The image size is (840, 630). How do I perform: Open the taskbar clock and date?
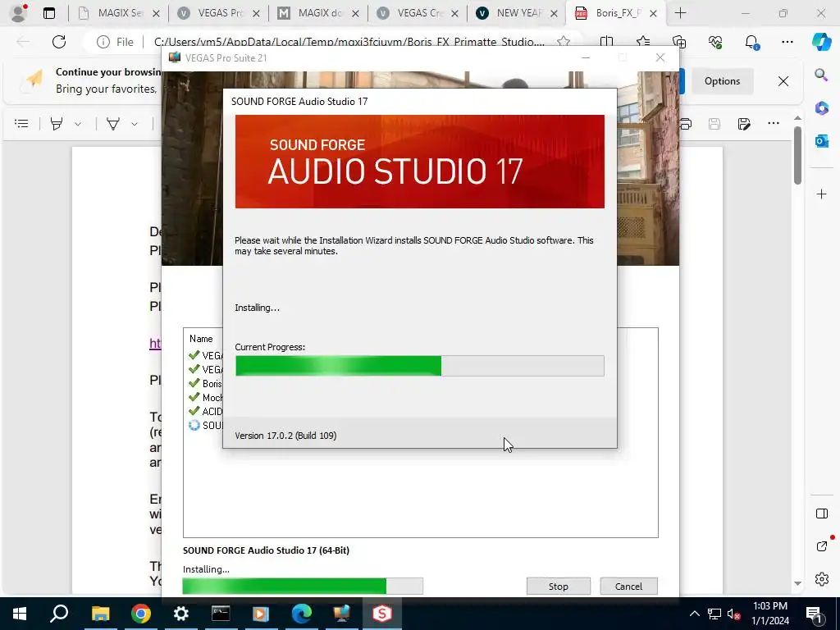[x=769, y=614]
